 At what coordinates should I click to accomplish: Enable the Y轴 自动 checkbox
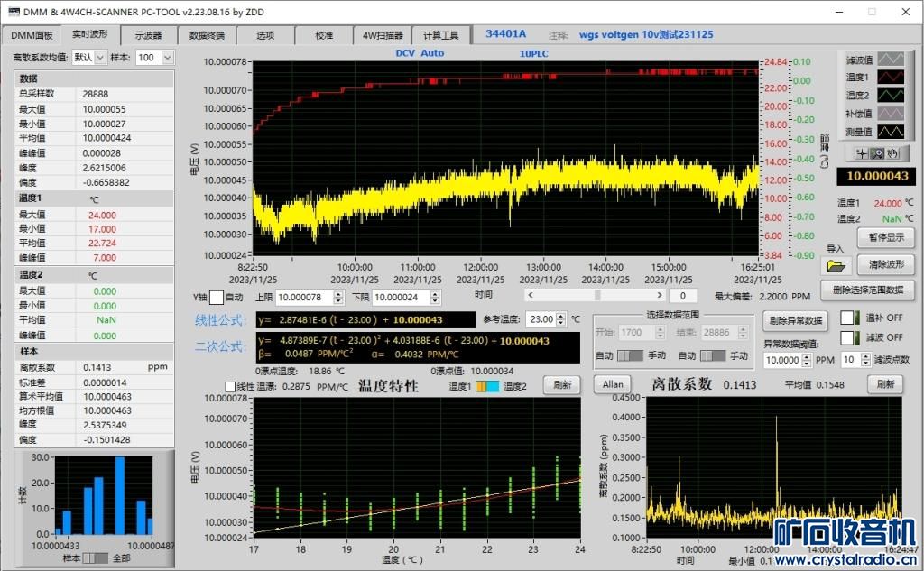pos(217,297)
